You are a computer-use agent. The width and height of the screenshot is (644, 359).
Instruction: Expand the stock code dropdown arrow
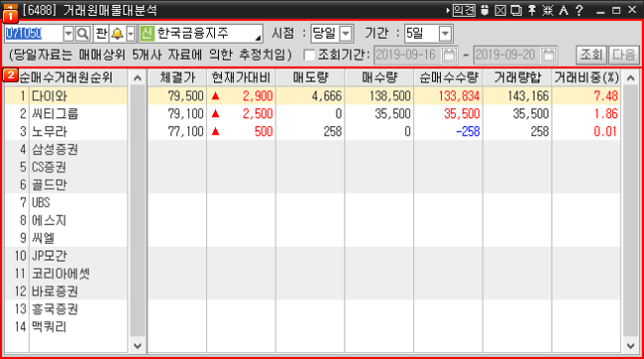coord(68,34)
